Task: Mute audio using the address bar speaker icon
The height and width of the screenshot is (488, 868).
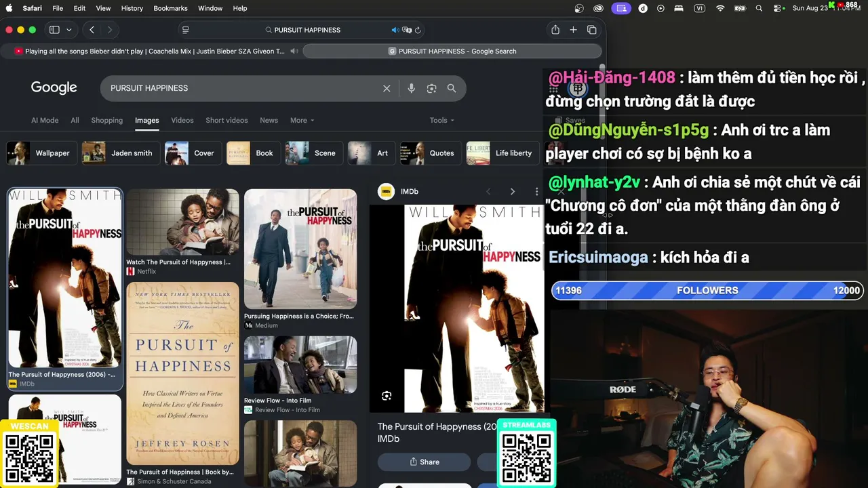Action: [395, 30]
